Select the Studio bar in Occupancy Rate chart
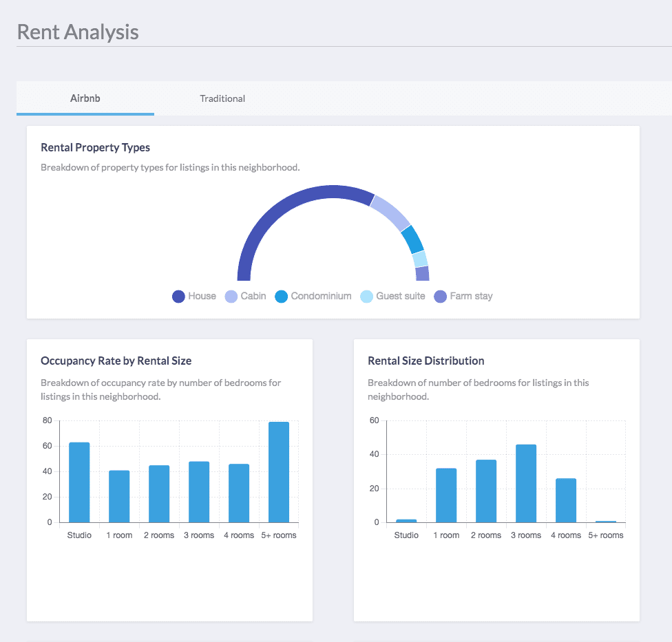 (x=79, y=482)
